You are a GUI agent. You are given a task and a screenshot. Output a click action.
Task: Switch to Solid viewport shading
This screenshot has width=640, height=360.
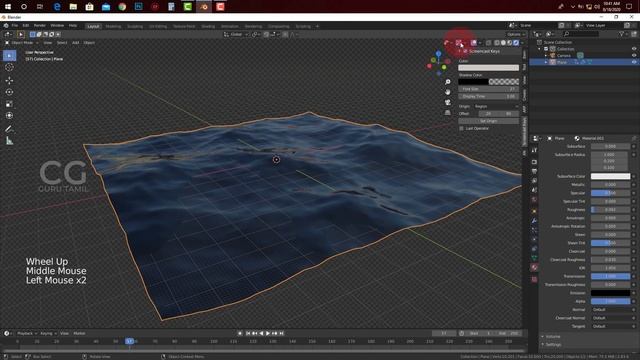pos(503,42)
